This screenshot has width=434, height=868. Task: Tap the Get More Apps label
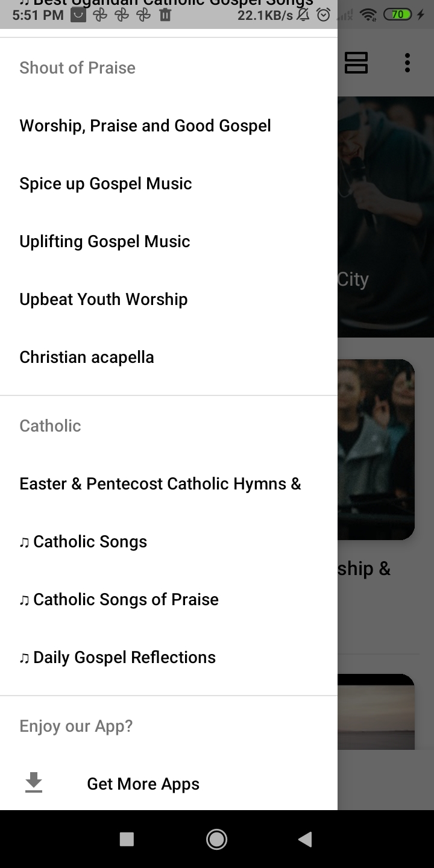[143, 784]
